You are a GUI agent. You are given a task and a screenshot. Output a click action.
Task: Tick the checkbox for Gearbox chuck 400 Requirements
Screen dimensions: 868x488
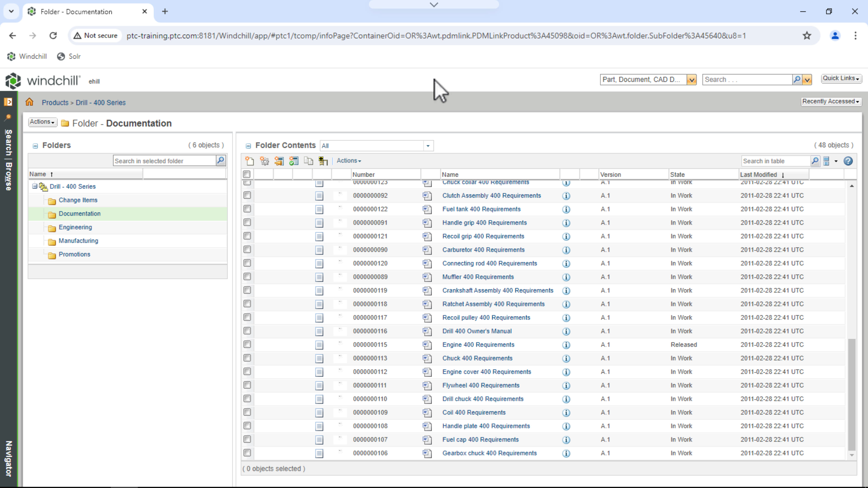pyautogui.click(x=247, y=453)
